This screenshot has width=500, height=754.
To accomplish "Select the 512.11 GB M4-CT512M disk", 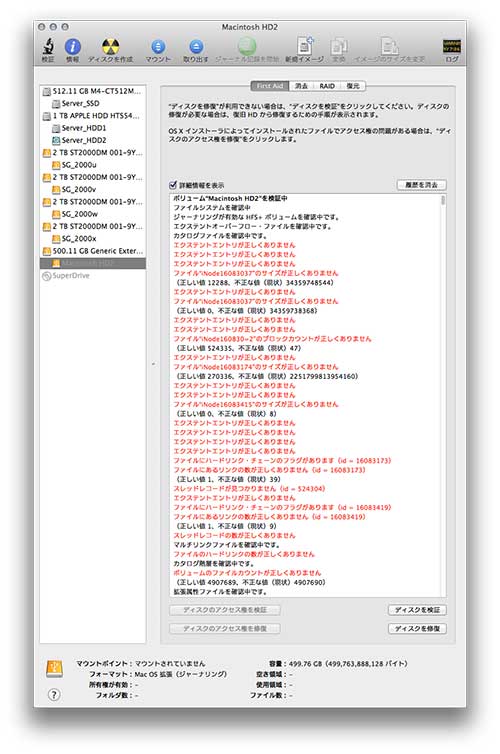I will [x=93, y=91].
